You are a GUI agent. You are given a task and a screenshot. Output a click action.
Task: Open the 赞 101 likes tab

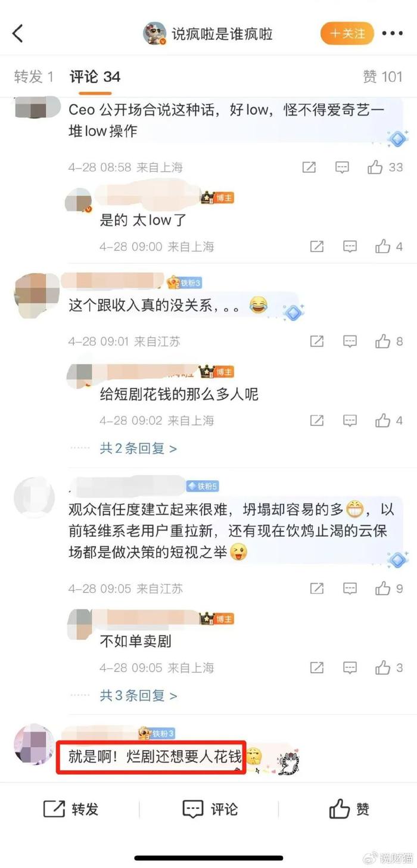(382, 77)
